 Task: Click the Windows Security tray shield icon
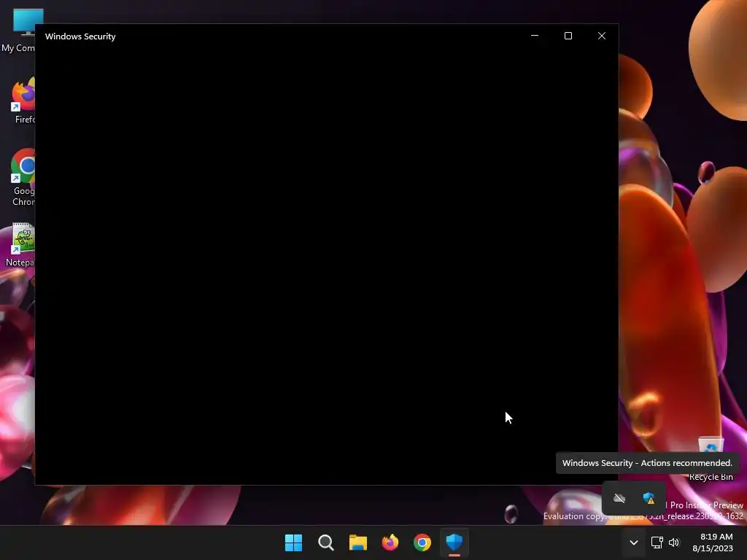[649, 498]
